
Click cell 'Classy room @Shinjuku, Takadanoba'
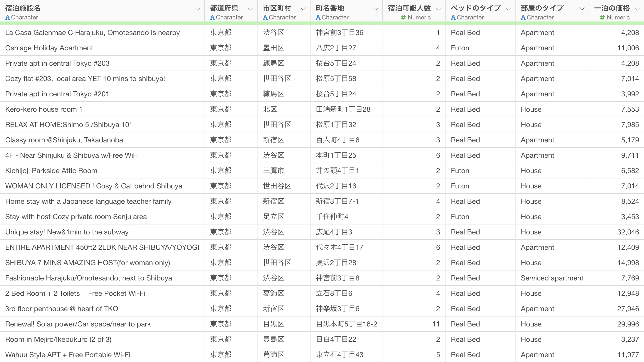[x=102, y=140]
